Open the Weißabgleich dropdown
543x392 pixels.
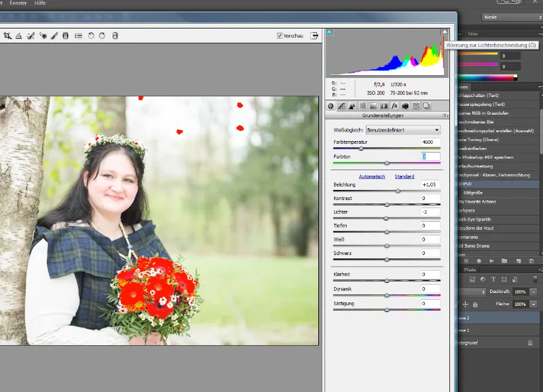pos(402,130)
